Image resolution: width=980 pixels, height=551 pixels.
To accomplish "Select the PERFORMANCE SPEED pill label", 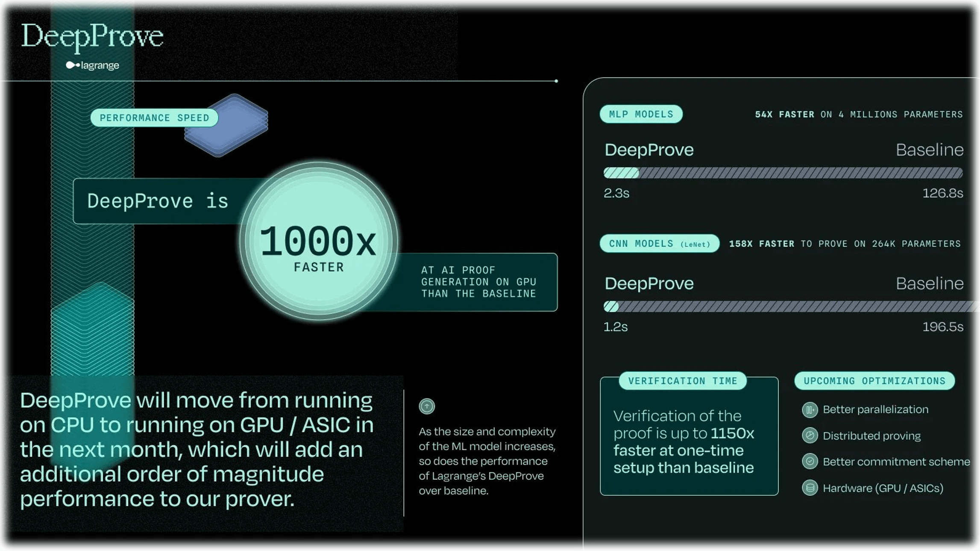I will (x=154, y=118).
